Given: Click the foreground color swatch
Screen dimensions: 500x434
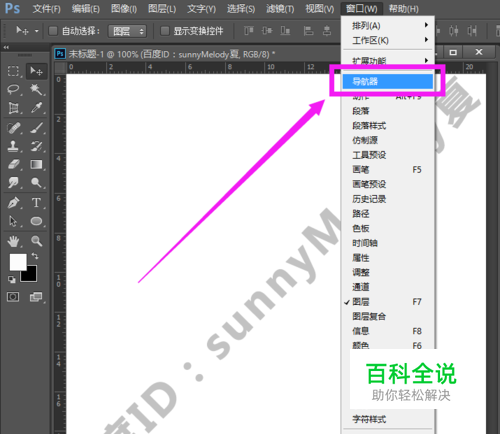Looking at the screenshot, I should [17, 261].
